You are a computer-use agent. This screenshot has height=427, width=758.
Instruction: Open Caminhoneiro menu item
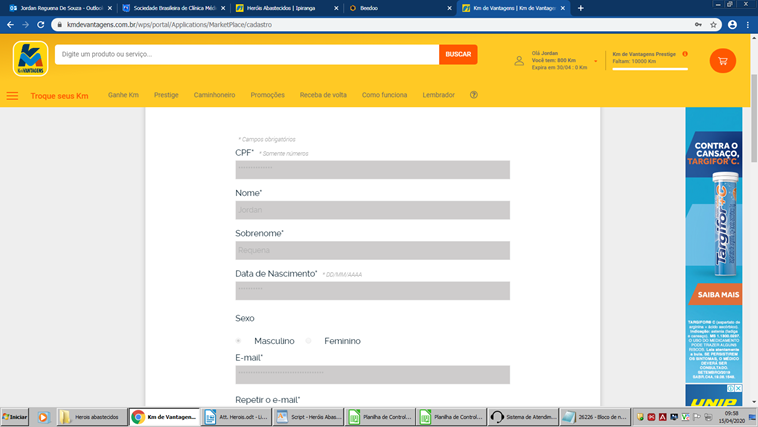tap(215, 95)
